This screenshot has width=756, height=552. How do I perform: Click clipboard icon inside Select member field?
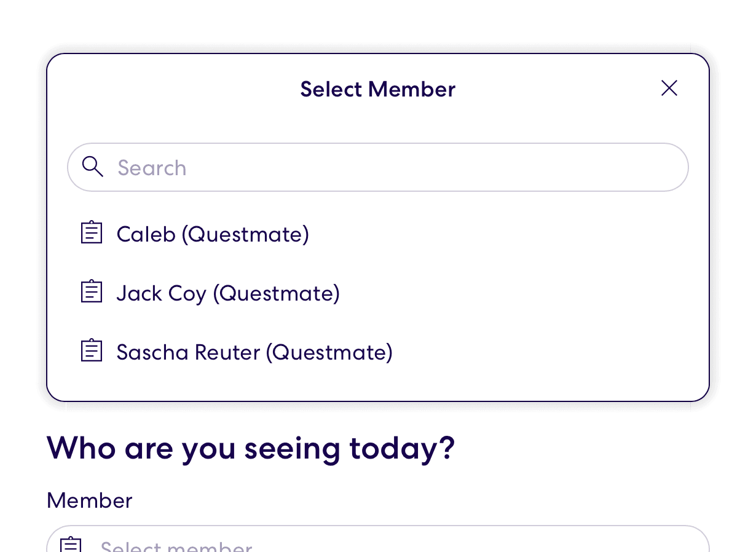(71, 545)
